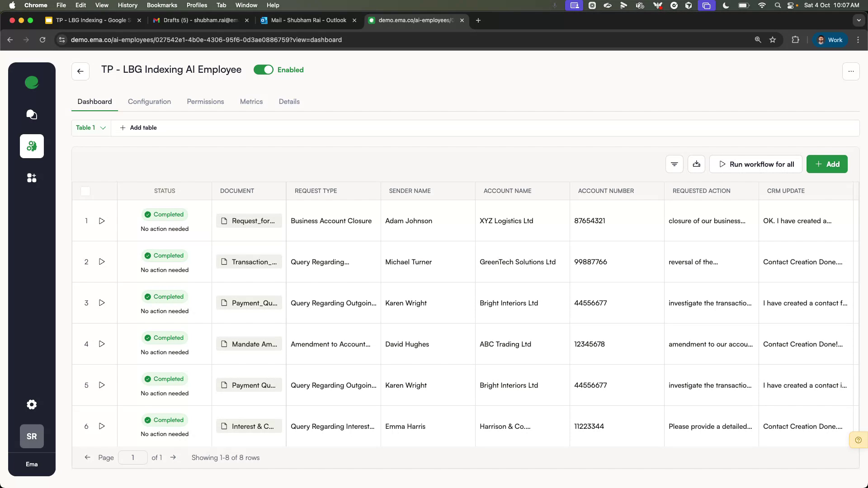Open the Table 1 dropdown

90,128
